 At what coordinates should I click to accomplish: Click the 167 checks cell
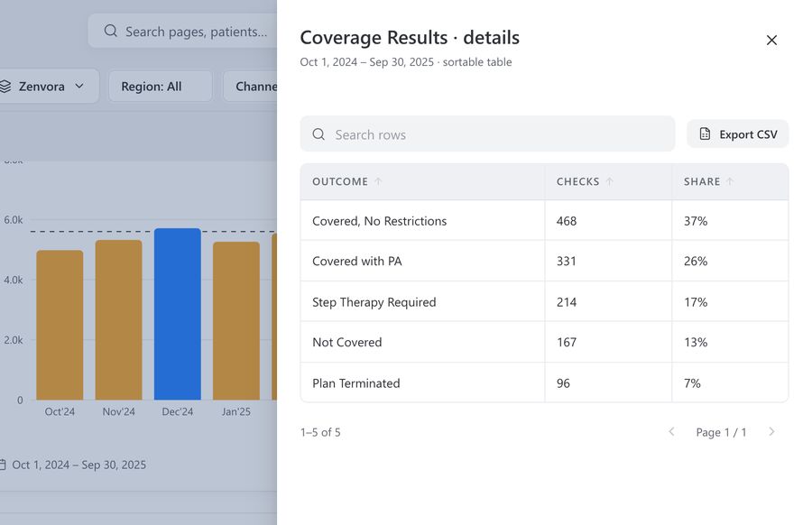click(608, 342)
